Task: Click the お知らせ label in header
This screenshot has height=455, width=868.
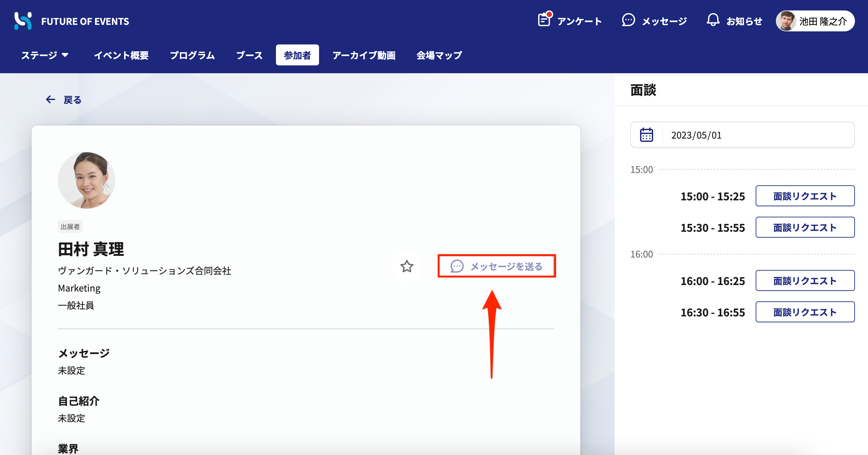Action: pyautogui.click(x=744, y=21)
